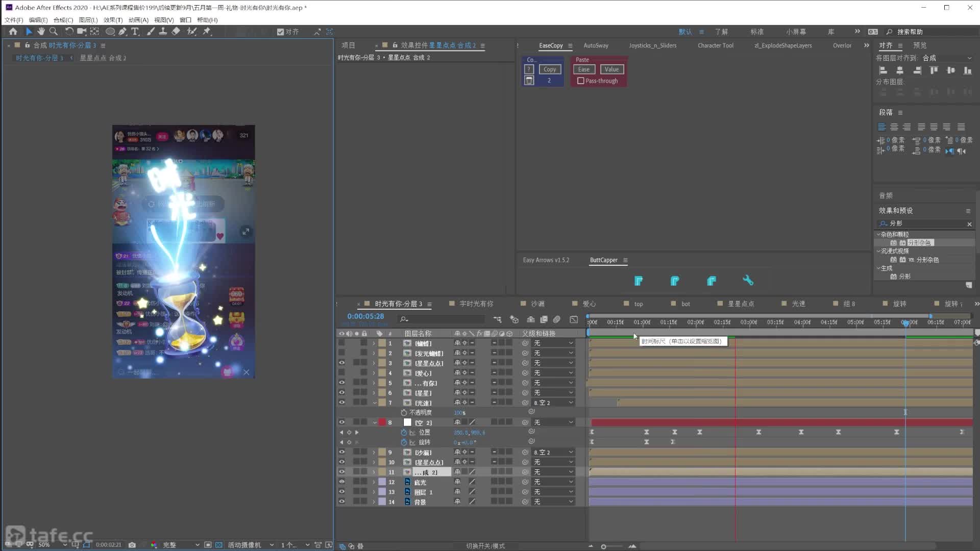The height and width of the screenshot is (551, 980).
Task: Expand layer 12 底光 properties
Action: click(374, 482)
